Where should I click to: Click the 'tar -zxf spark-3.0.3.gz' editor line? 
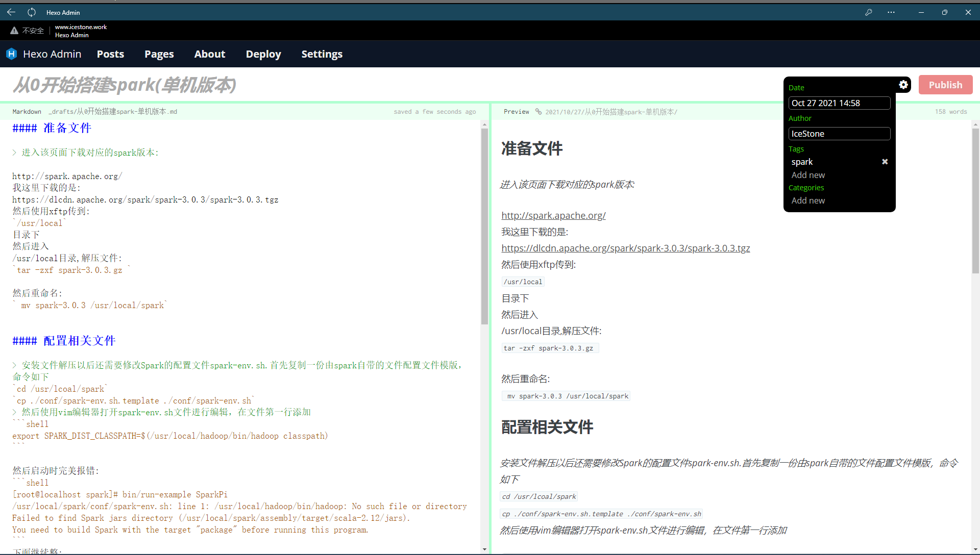pos(71,270)
